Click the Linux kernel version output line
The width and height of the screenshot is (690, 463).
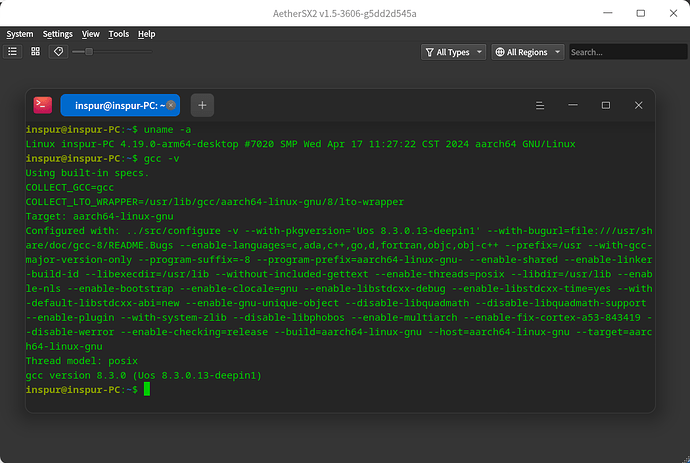(301, 144)
